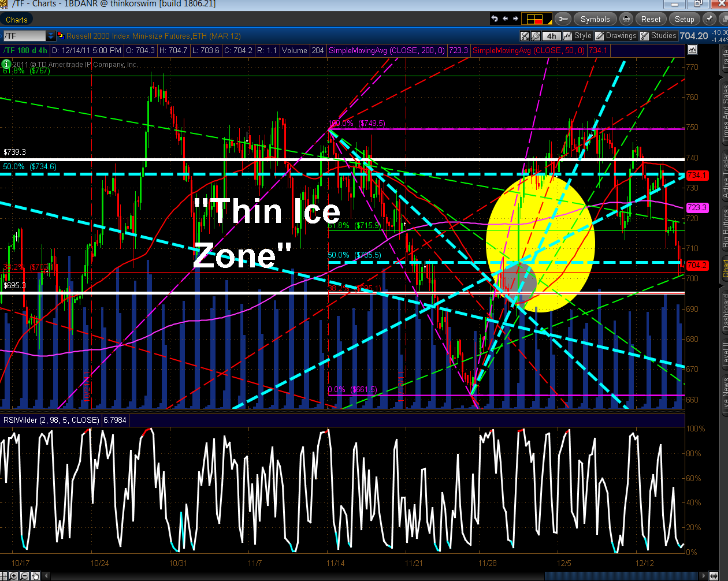Click the colored link squares icon
Image resolution: width=728 pixels, height=581 pixels.
click(60, 36)
